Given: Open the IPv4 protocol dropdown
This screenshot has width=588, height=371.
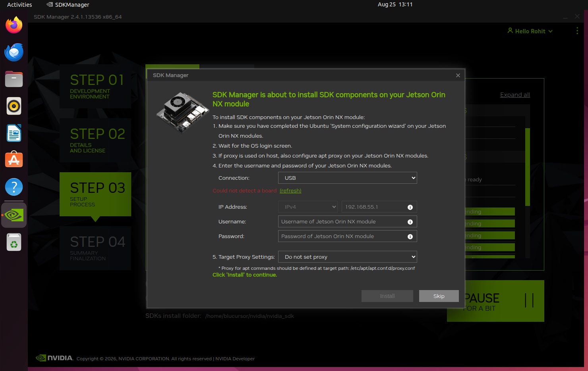Looking at the screenshot, I should point(308,207).
